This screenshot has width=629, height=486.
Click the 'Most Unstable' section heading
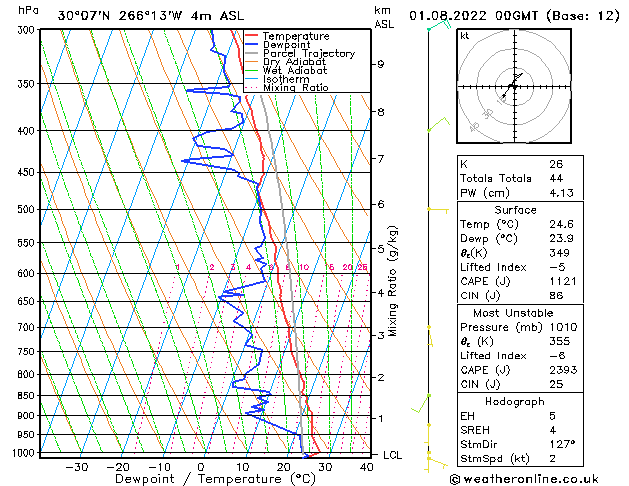point(513,313)
